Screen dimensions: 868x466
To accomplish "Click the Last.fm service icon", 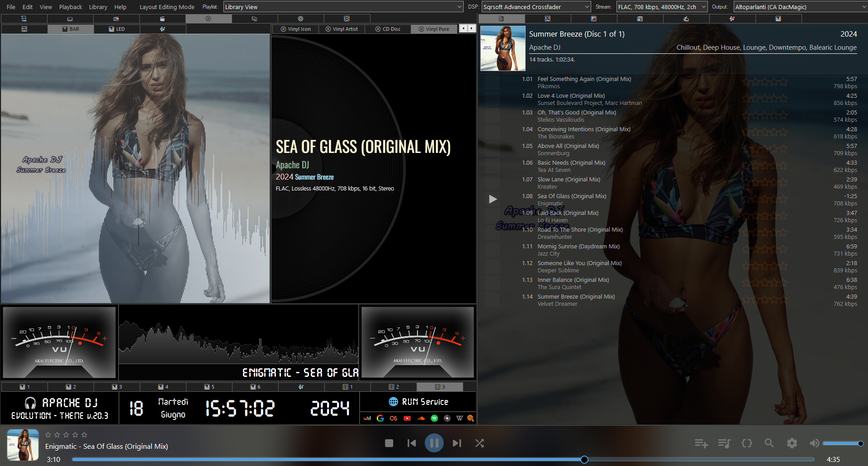I will pos(394,418).
